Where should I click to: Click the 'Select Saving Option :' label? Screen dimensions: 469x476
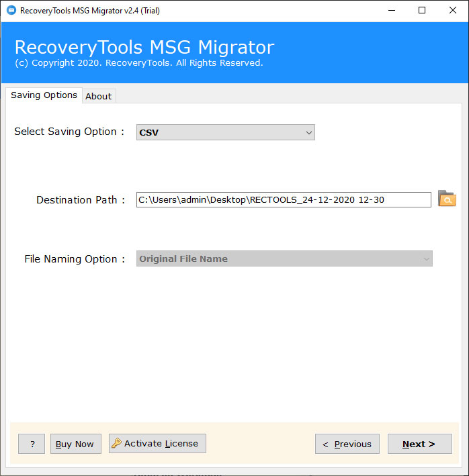click(69, 132)
